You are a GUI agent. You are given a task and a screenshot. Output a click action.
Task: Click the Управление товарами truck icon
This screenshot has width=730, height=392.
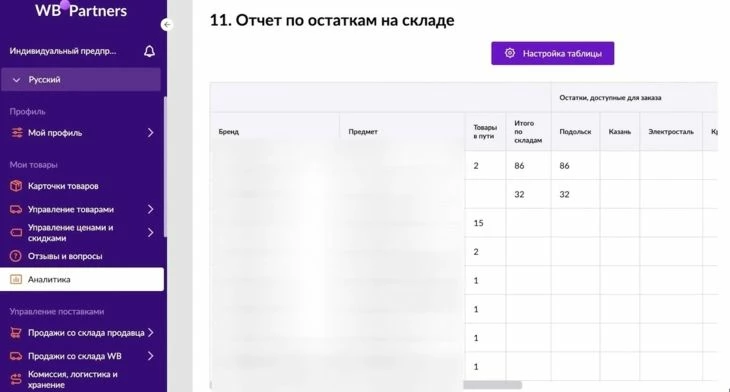pyautogui.click(x=16, y=209)
